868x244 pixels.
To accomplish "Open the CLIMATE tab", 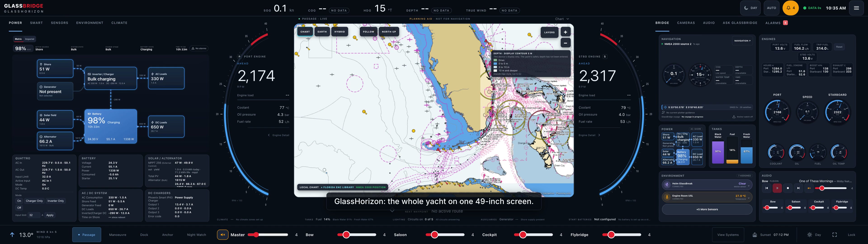I will [x=119, y=23].
